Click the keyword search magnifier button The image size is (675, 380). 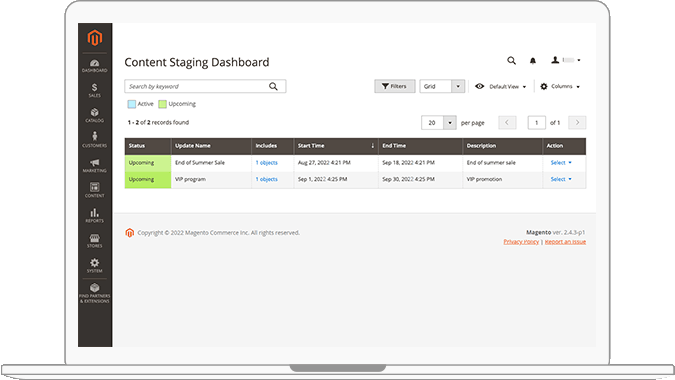click(x=273, y=87)
